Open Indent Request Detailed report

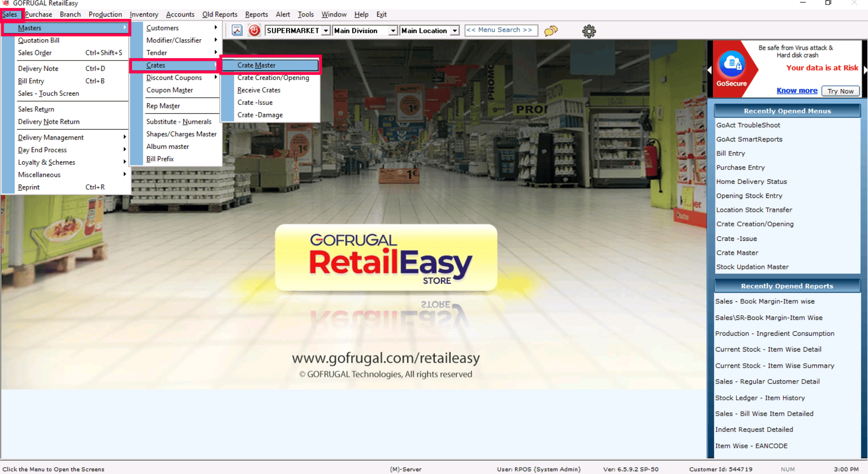754,430
